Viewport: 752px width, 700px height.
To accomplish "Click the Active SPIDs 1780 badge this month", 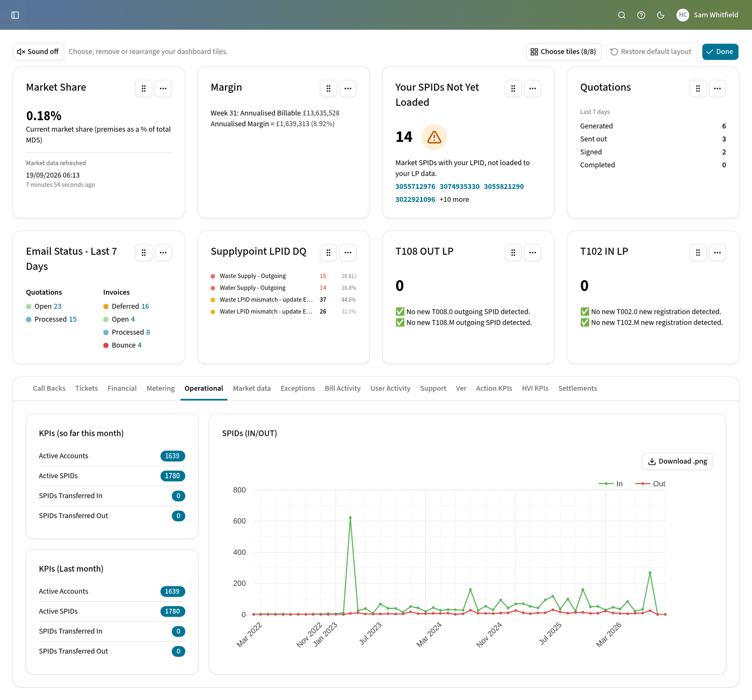I will tap(172, 476).
